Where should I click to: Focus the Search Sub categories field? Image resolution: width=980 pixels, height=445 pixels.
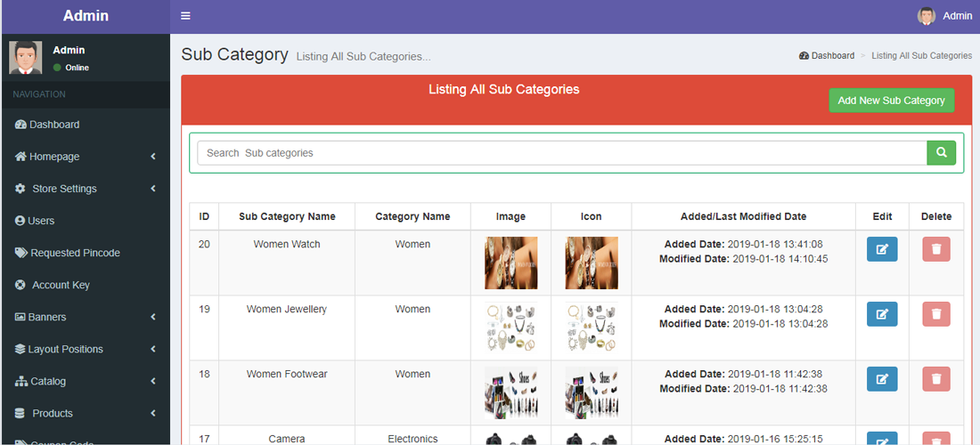(562, 153)
